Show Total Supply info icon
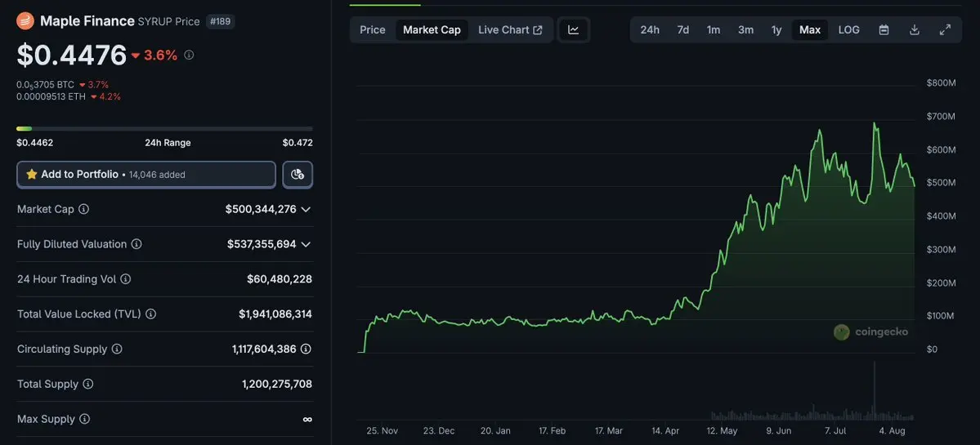 point(88,384)
